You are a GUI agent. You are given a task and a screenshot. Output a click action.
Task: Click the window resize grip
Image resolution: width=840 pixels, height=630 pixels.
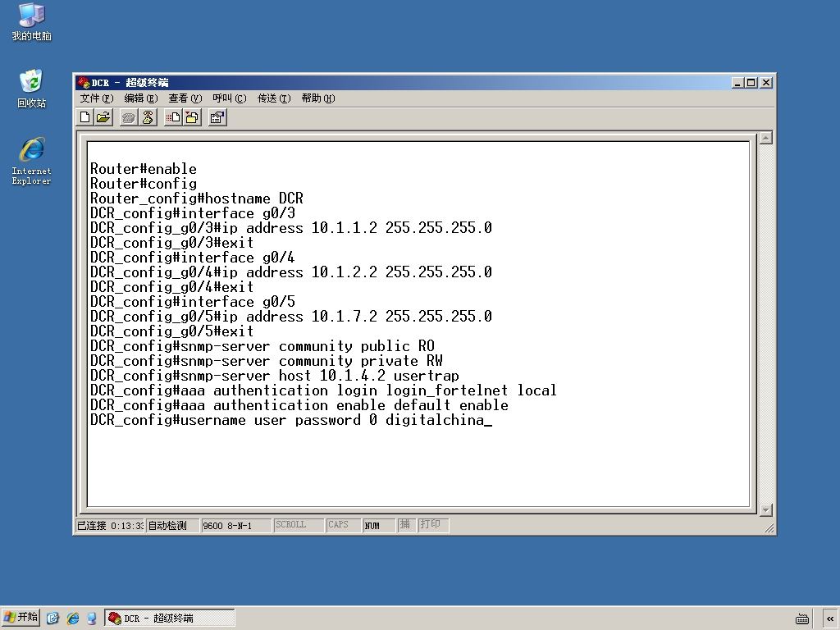(x=769, y=528)
